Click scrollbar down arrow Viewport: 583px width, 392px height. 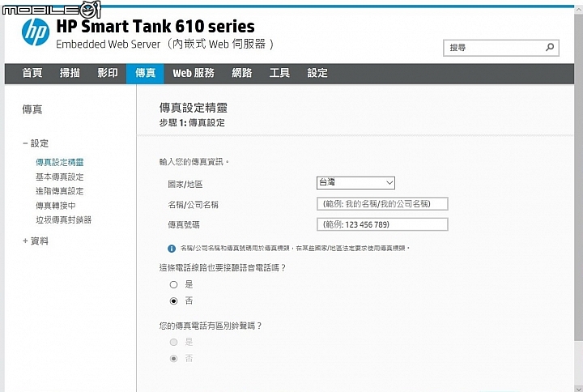[578, 388]
